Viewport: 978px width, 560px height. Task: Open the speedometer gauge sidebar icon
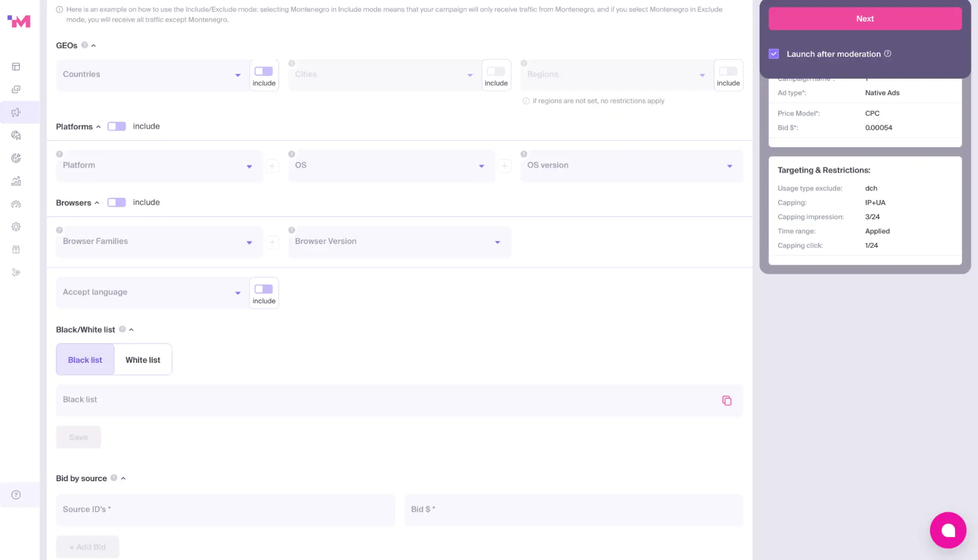pos(16,204)
